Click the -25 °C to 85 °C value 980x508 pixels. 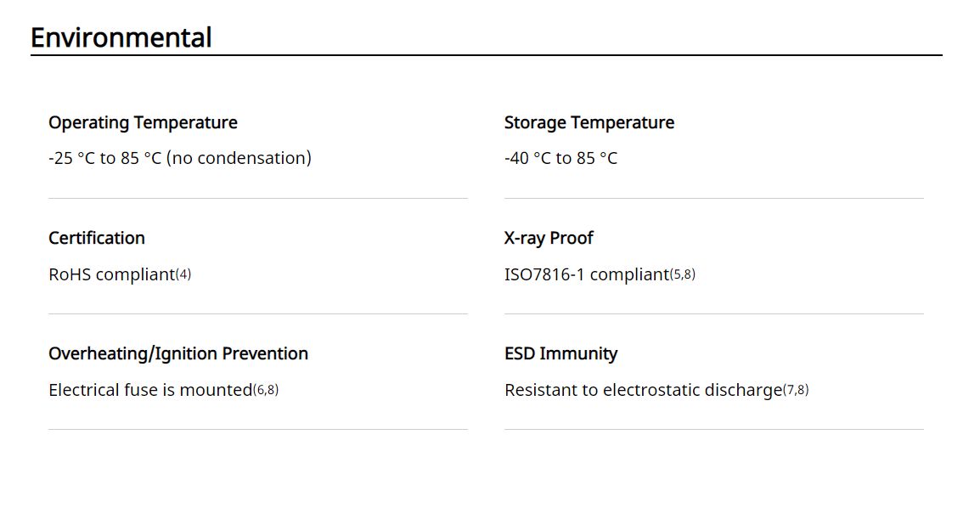105,158
